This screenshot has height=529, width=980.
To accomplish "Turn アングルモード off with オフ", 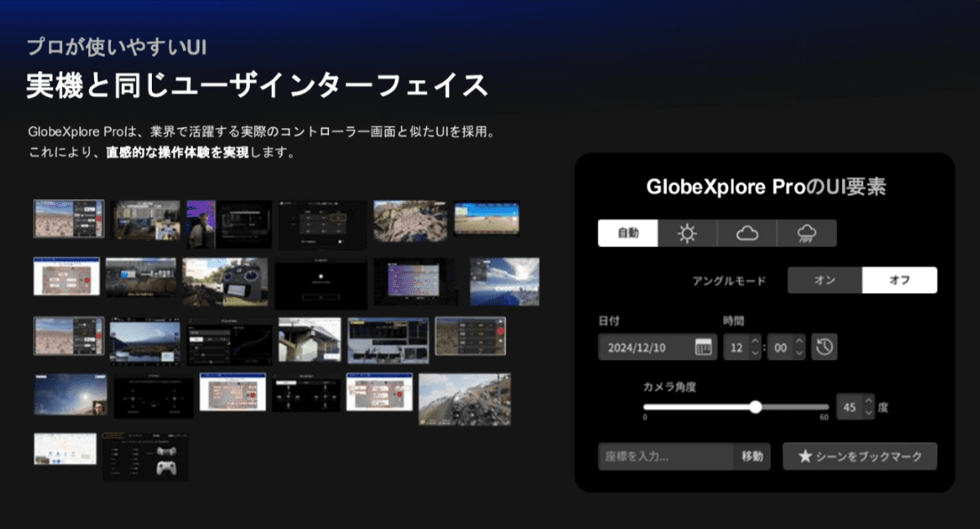I will (899, 280).
